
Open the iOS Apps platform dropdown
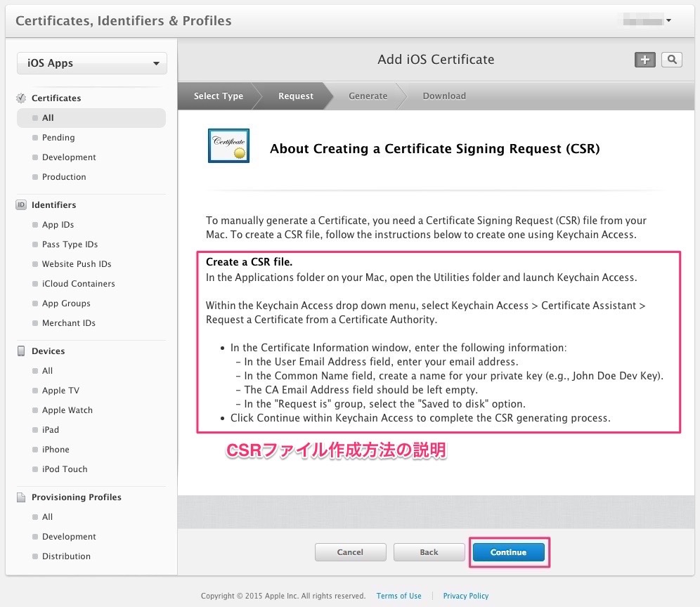click(92, 63)
